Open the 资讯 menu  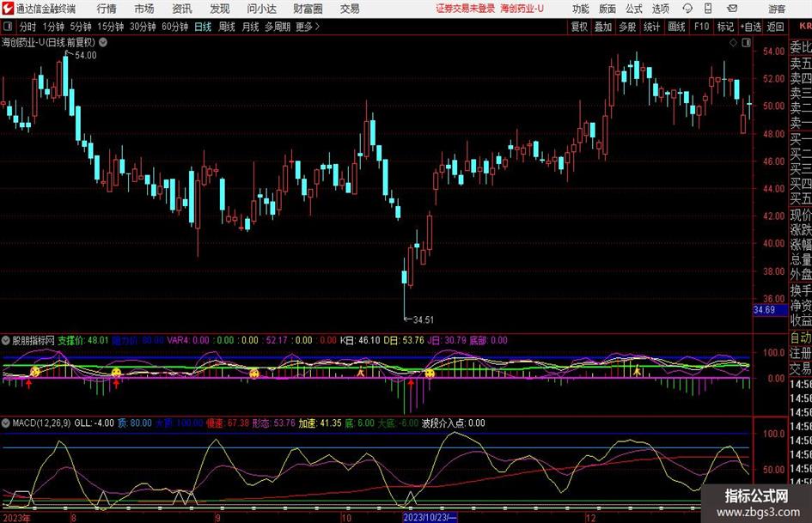point(182,9)
